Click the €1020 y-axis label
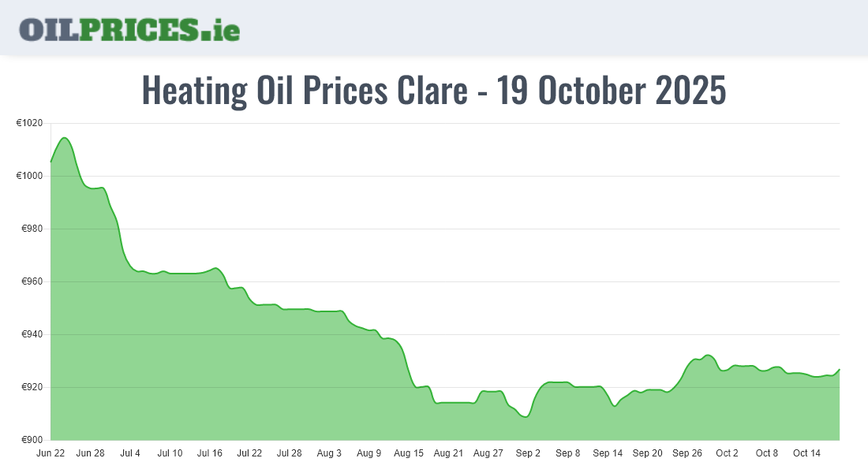Image resolution: width=868 pixels, height=473 pixels. click(x=30, y=123)
